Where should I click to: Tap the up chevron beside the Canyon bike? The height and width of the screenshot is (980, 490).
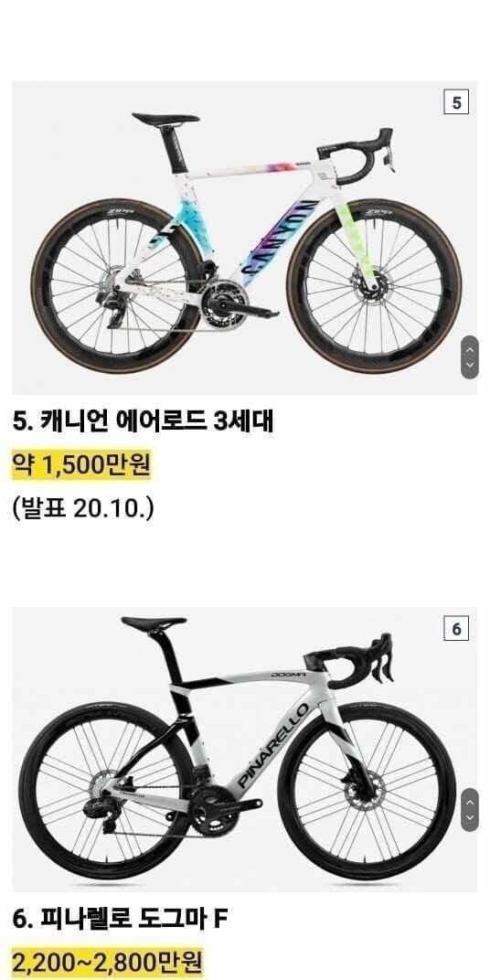469,350
